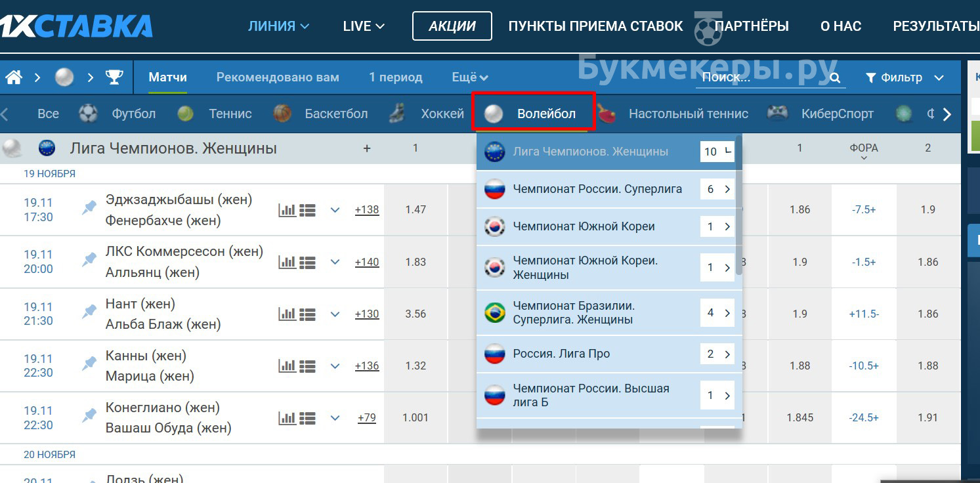Open statistics chart for ЛКС Коммерсесон match
The image size is (980, 483).
pos(288,262)
